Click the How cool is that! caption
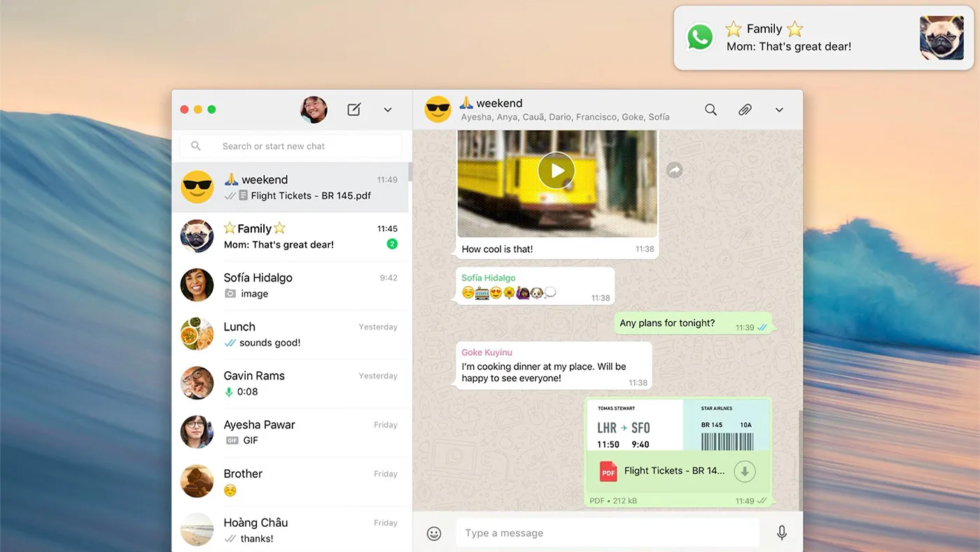Image resolution: width=980 pixels, height=552 pixels. tap(497, 249)
